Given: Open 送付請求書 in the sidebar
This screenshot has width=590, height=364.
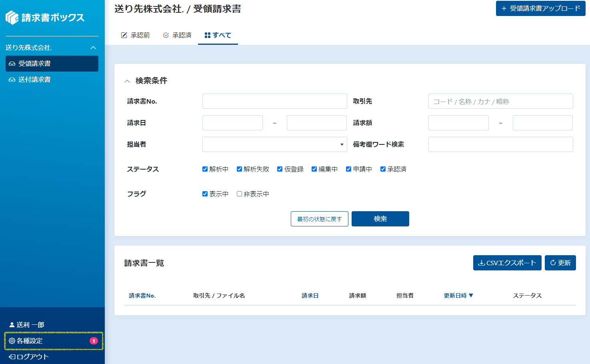Looking at the screenshot, I should point(52,80).
